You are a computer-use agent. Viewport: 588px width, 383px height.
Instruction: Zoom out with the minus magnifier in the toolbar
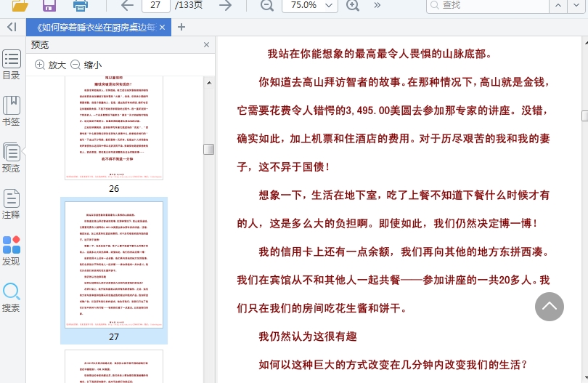point(266,5)
